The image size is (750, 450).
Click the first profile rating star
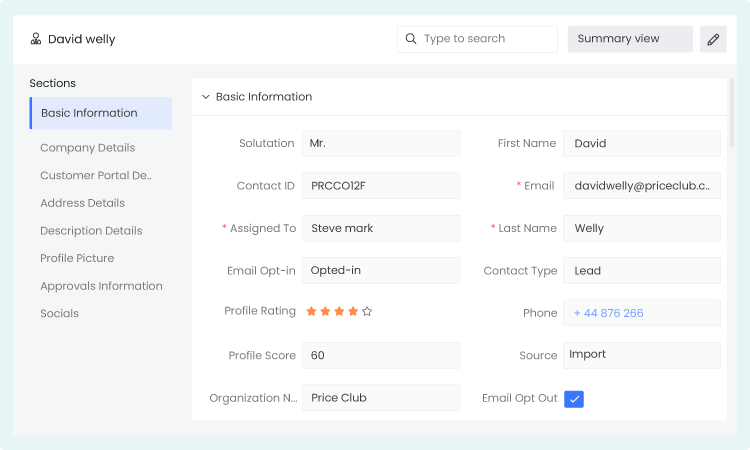tap(311, 312)
